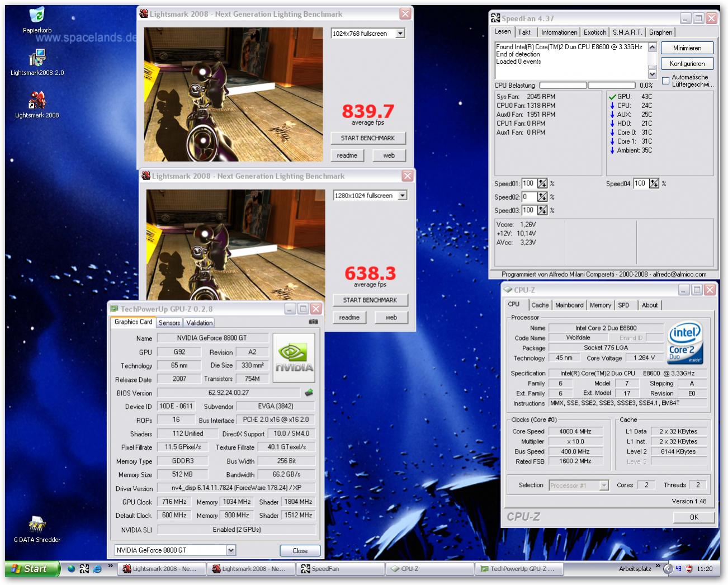The image size is (728, 585).
Task: Click the scroll-down arrow in SpeedFan log
Action: coord(652,74)
